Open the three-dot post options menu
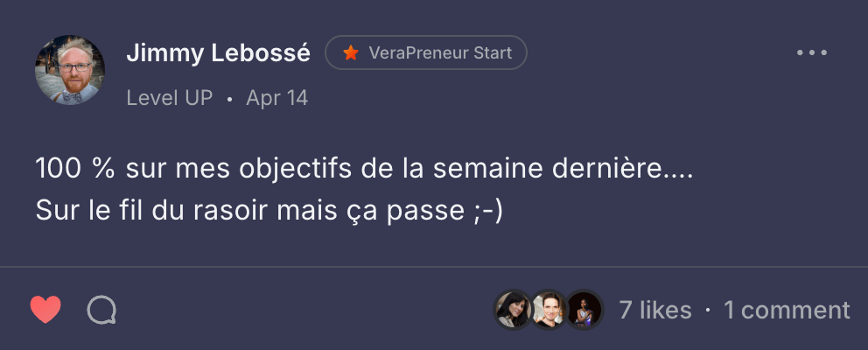The width and height of the screenshot is (868, 350). [x=811, y=53]
